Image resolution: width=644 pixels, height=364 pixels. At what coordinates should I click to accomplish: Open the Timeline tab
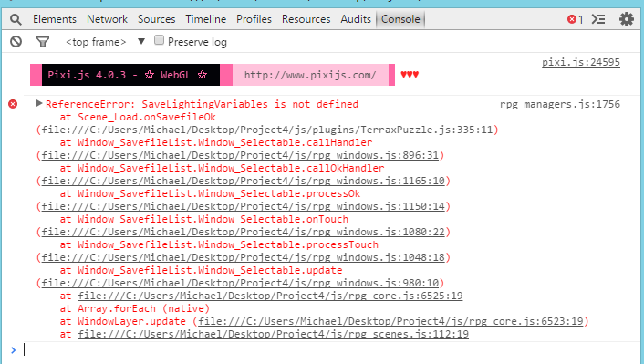[x=206, y=19]
